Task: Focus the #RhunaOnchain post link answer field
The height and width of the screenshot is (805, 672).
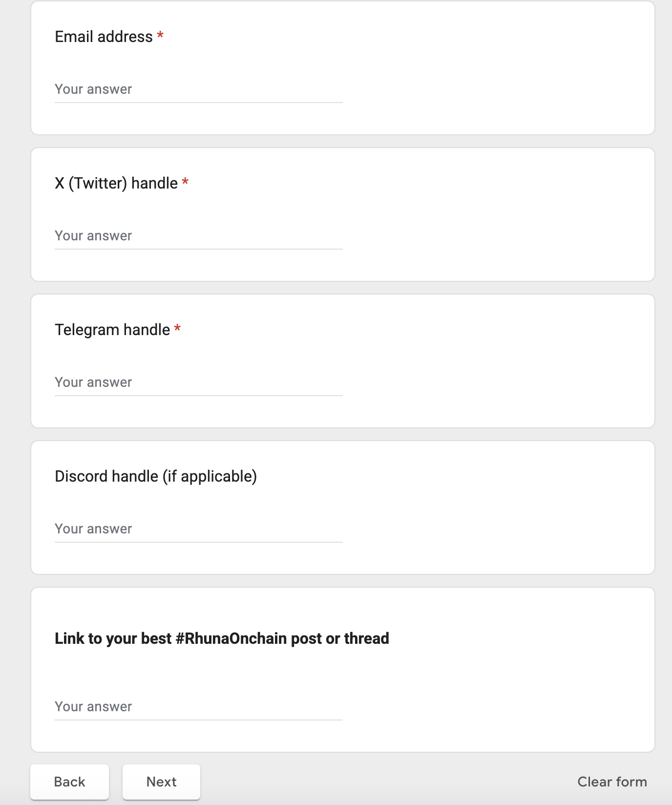Action: coord(198,707)
